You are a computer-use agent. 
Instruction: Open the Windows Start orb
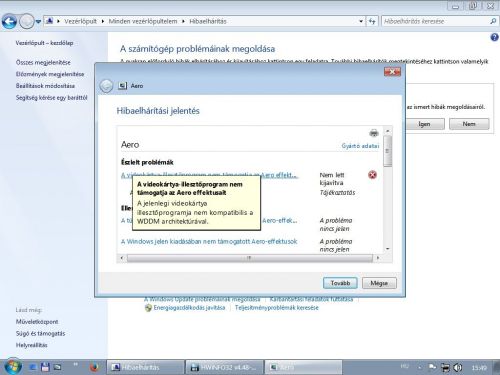(x=13, y=367)
